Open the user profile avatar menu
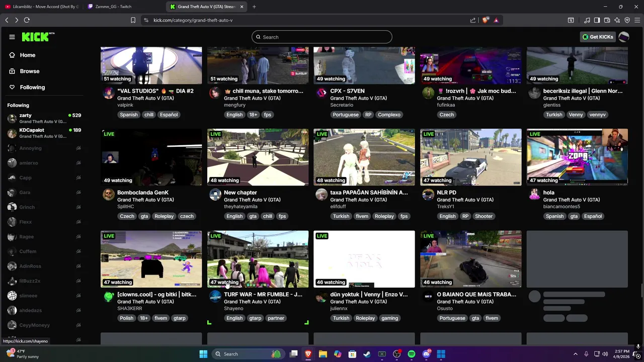Viewport: 644px width, 362px height. (x=624, y=37)
